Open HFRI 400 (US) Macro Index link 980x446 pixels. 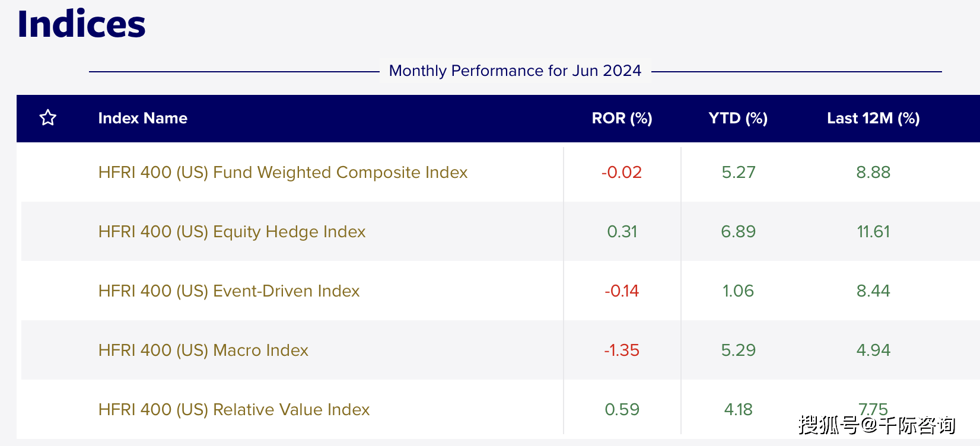tap(203, 350)
